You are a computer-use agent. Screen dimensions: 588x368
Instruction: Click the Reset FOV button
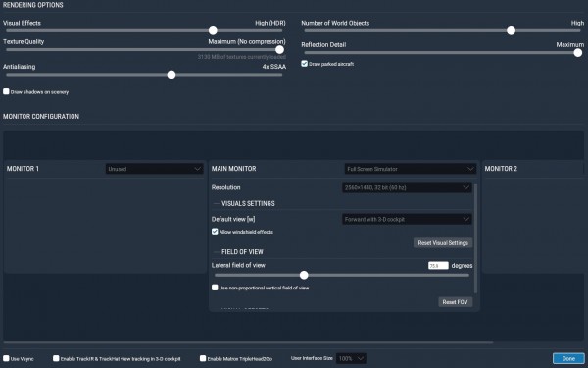[456, 302]
